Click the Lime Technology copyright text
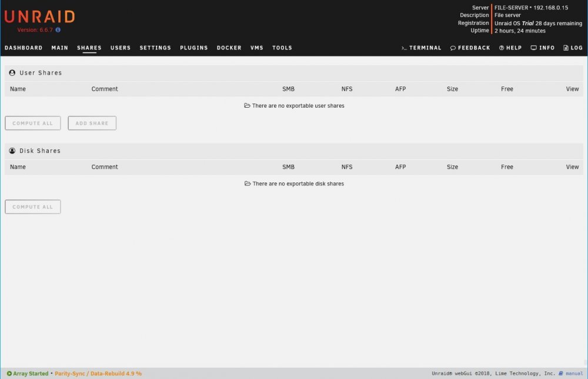Image resolution: width=588 pixels, height=379 pixels. pos(493,373)
